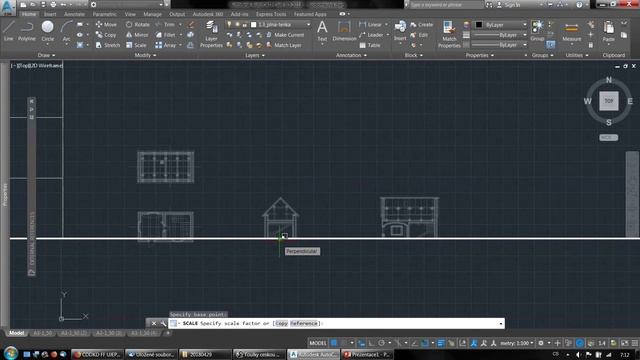This screenshot has height=360, width=640.
Task: Open the Annotate ribbon tab
Action: (74, 14)
